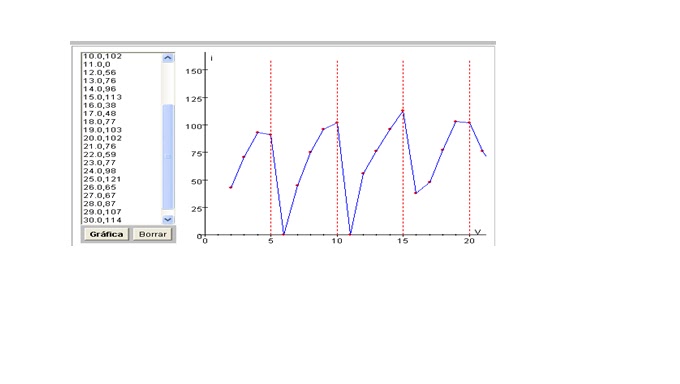Click the 100 label on the i axis

click(x=194, y=127)
